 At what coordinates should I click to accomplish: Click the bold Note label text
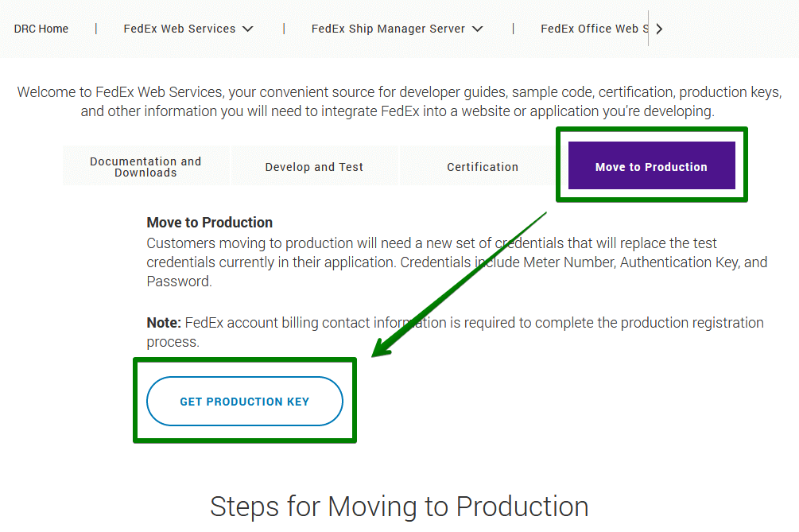pos(165,323)
